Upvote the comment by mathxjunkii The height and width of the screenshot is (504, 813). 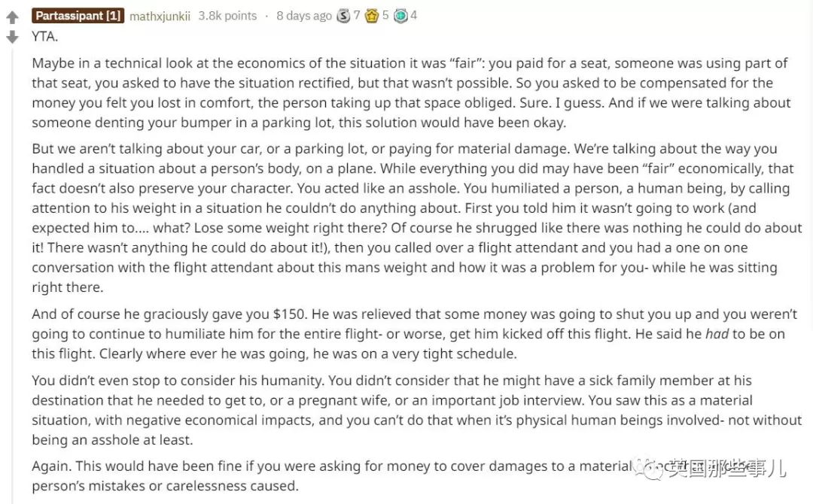pos(12,18)
